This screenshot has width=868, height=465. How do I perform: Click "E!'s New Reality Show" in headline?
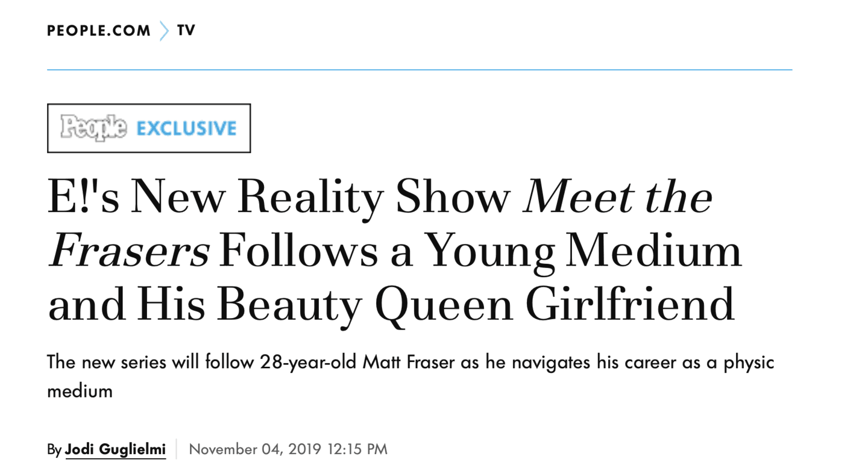click(x=278, y=197)
